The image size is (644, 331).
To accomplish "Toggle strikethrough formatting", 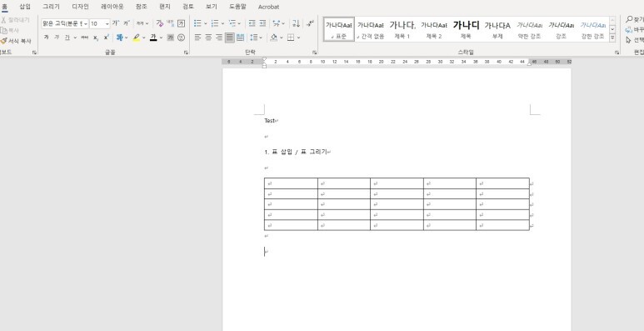I will (x=85, y=38).
